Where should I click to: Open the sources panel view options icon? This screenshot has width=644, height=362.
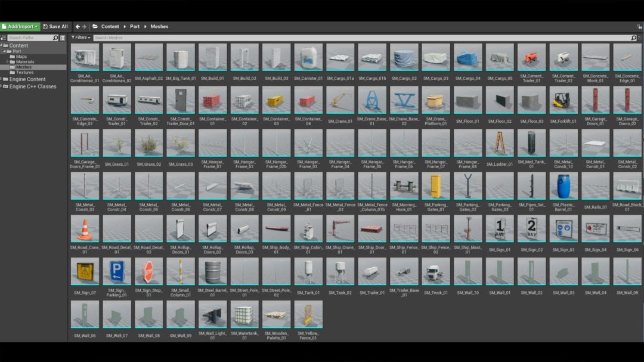pos(63,38)
